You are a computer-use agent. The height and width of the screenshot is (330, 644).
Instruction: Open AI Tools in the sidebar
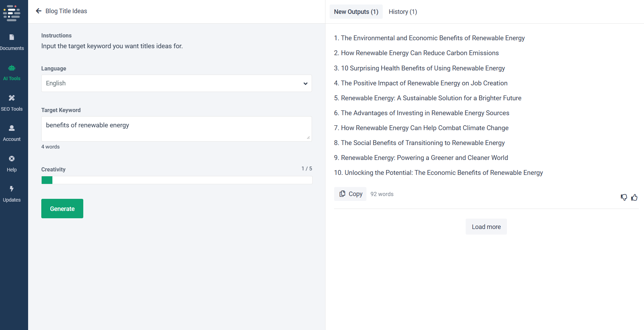(12, 73)
